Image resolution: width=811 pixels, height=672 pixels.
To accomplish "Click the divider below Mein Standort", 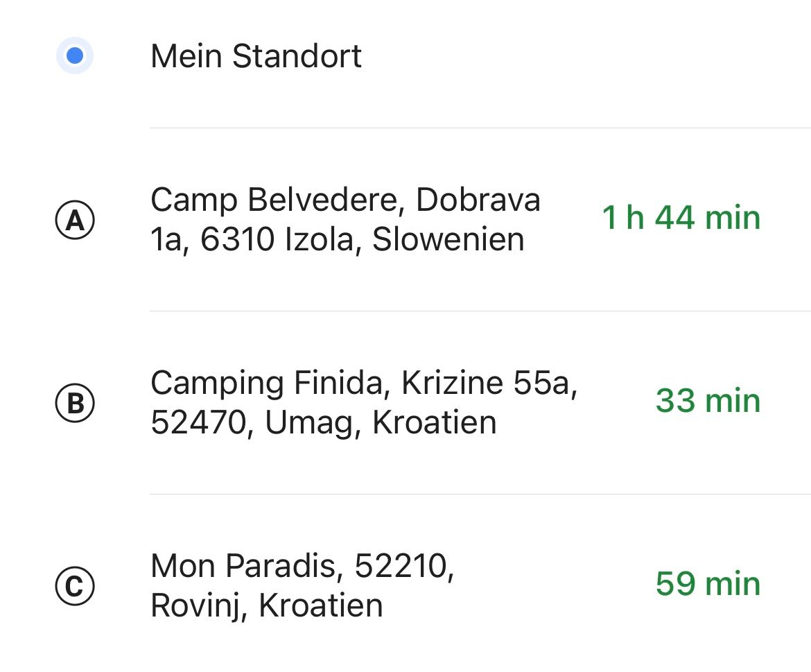I will tap(478, 128).
